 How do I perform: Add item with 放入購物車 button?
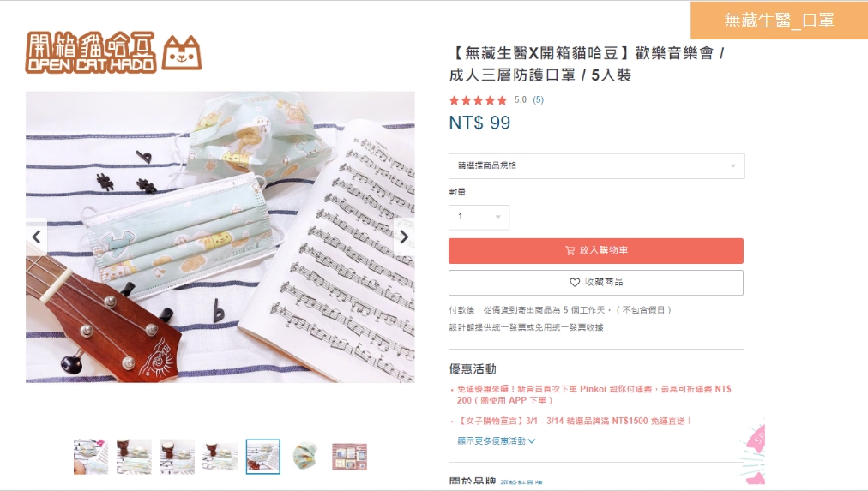pyautogui.click(x=595, y=250)
